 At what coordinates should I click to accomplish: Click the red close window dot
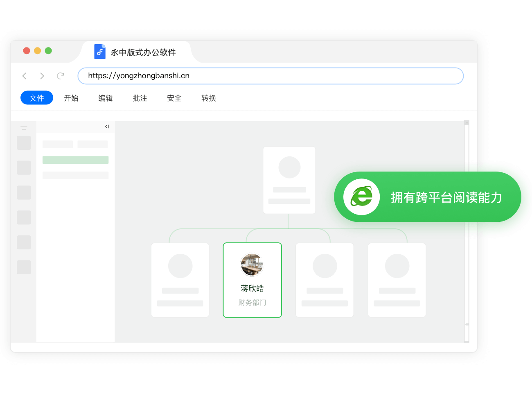[27, 50]
